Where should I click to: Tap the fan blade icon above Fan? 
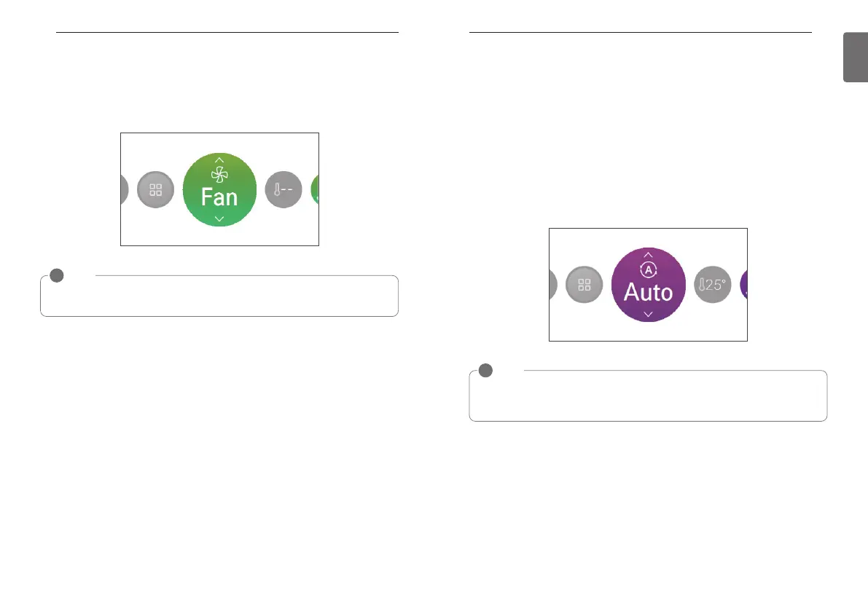(x=219, y=175)
